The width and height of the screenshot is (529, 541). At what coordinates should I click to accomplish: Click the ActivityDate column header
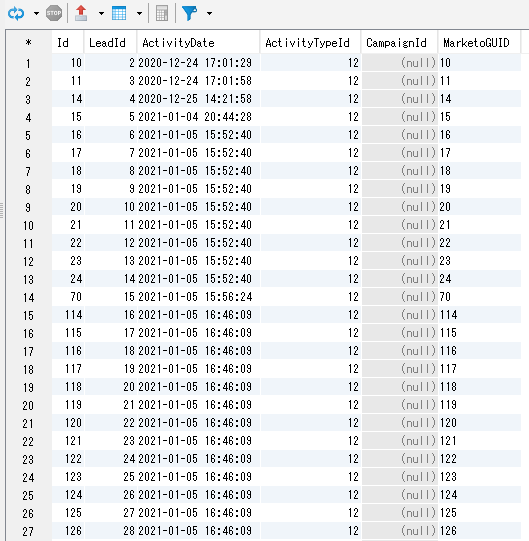(x=199, y=43)
